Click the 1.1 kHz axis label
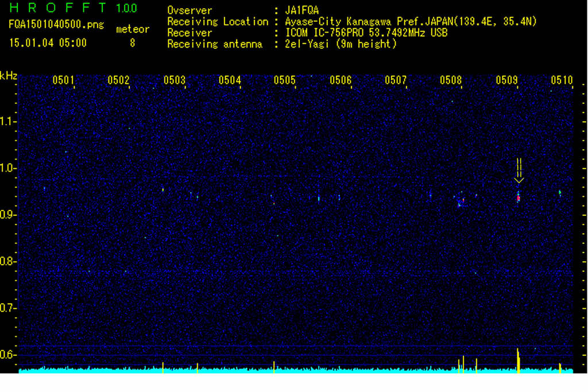The image size is (588, 392). (7, 122)
